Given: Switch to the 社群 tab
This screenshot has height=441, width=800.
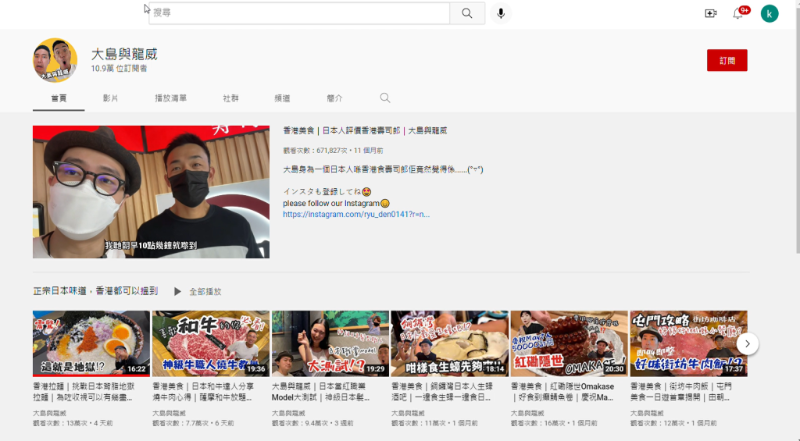Looking at the screenshot, I should [230, 98].
